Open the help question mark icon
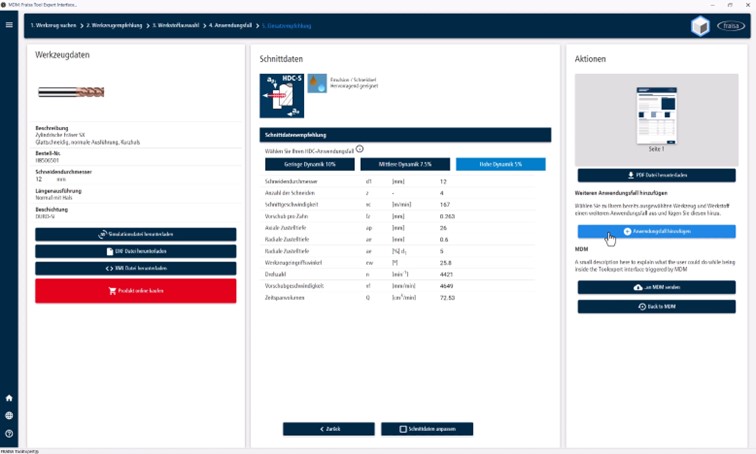Screen dimensions: 756x454 click(x=9, y=433)
